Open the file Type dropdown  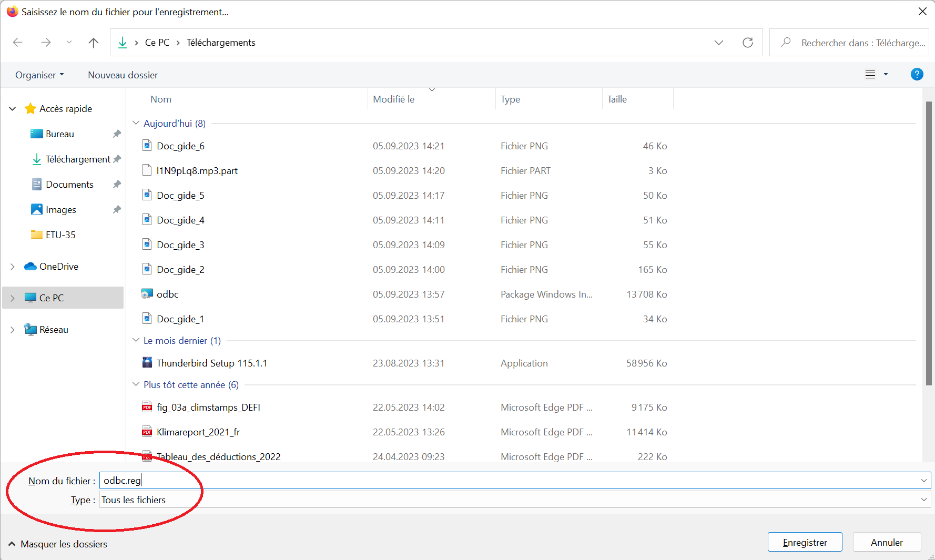[923, 500]
